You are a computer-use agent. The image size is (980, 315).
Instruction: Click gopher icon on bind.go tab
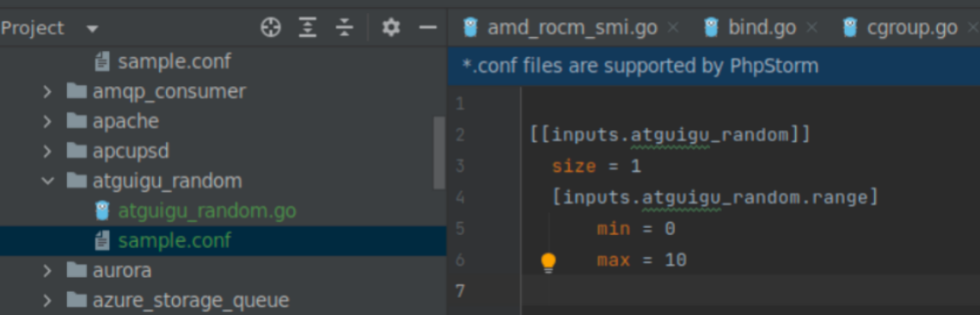(x=711, y=28)
